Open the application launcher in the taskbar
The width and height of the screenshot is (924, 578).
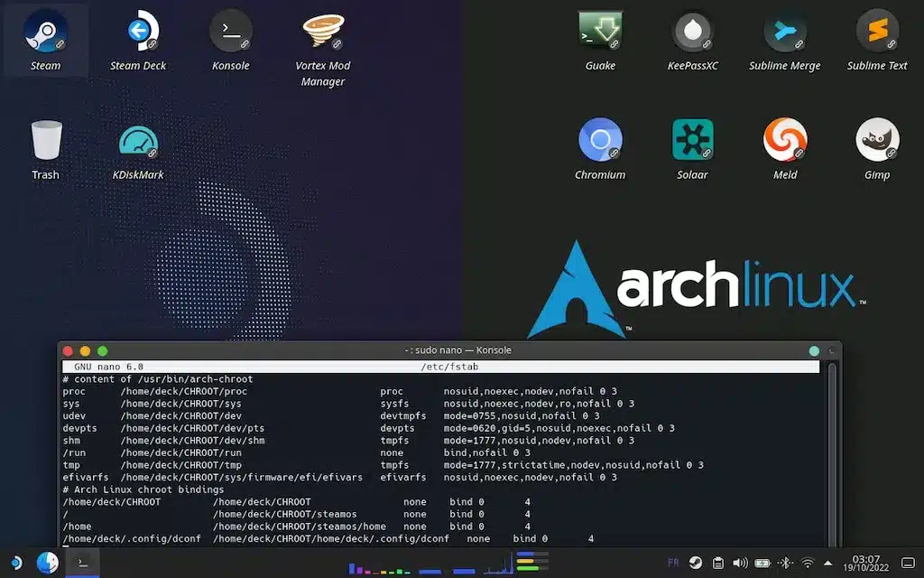point(16,563)
